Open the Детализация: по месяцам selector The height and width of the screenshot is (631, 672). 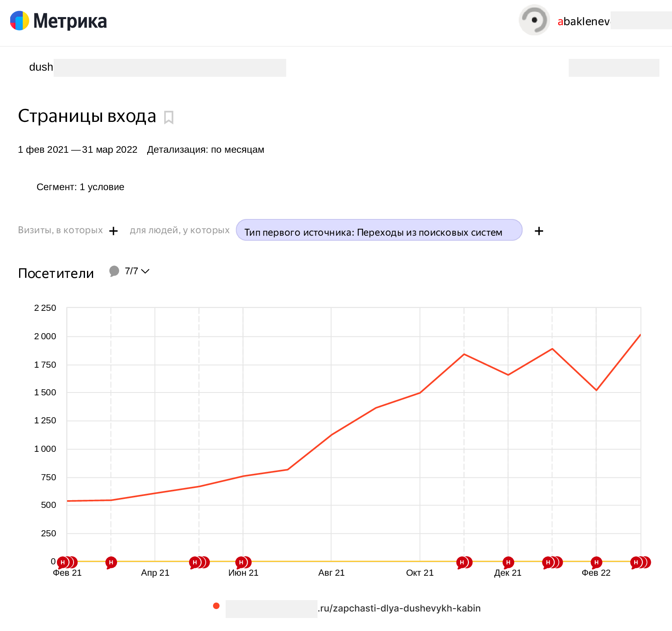pos(206,150)
